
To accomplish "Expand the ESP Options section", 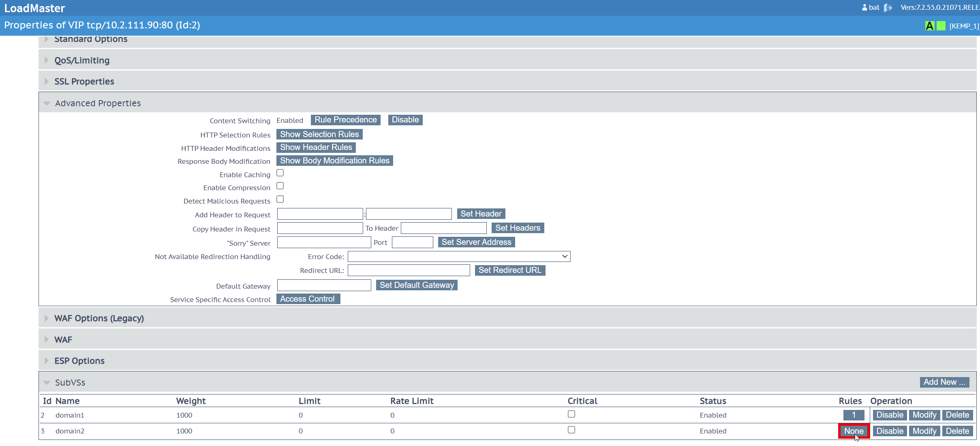I will [507, 360].
